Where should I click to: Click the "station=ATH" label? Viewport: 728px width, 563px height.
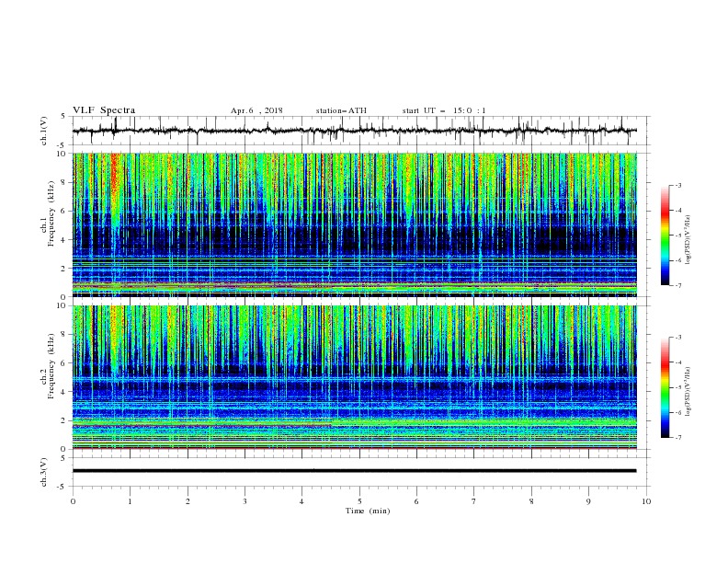[x=341, y=110]
